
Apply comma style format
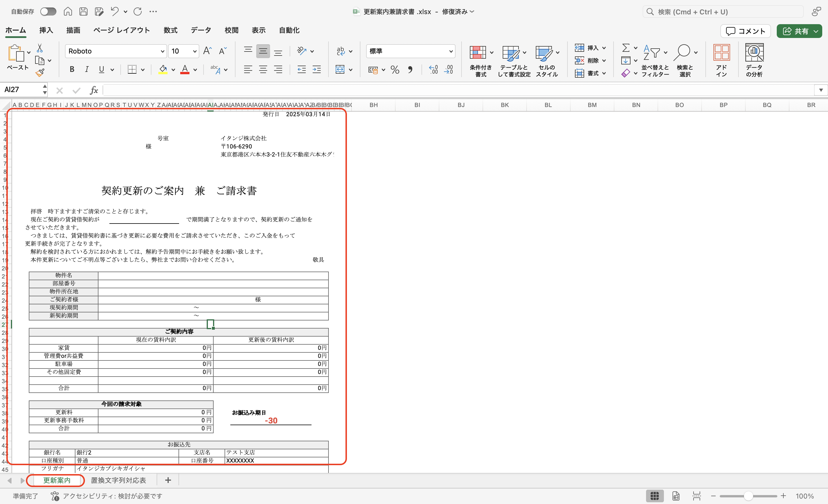pos(410,70)
